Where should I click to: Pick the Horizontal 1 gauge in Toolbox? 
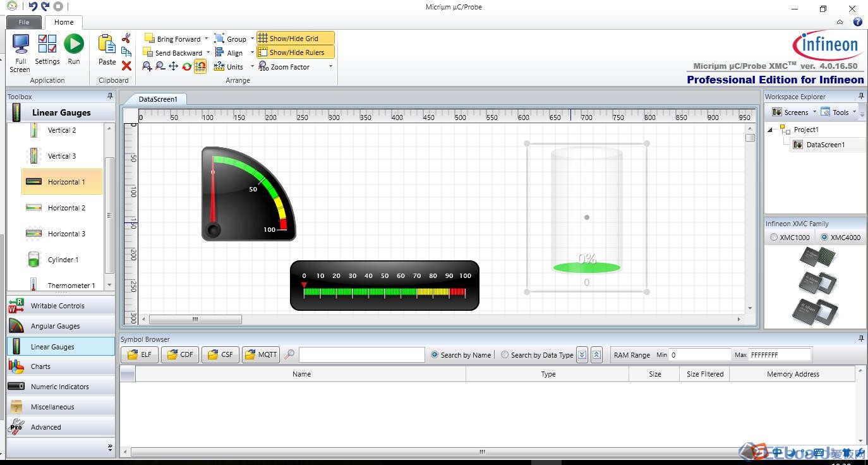(x=61, y=182)
